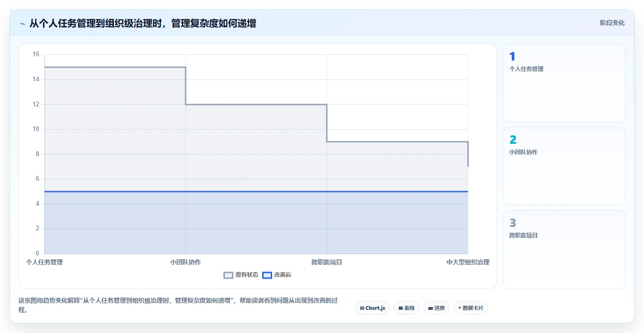Click the 进度 tag chip

(x=437, y=308)
